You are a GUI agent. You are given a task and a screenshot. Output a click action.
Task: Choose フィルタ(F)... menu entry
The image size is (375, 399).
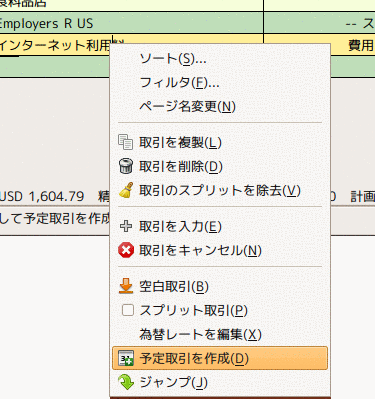click(x=179, y=83)
